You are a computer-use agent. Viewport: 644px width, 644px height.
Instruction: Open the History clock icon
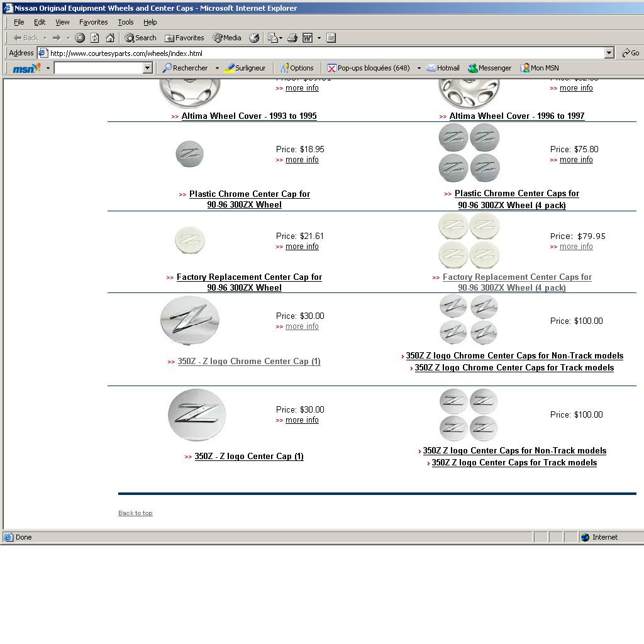tap(255, 38)
